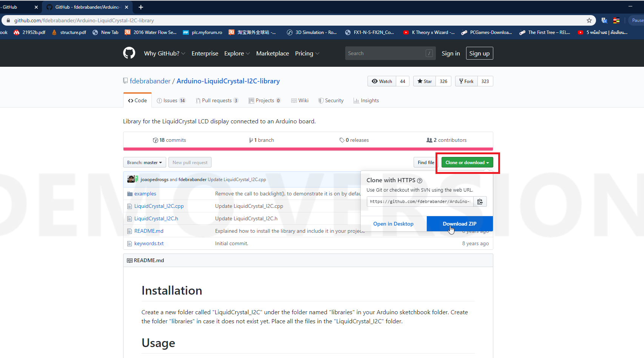Click the padlock icon in the address bar

pyautogui.click(x=8, y=20)
